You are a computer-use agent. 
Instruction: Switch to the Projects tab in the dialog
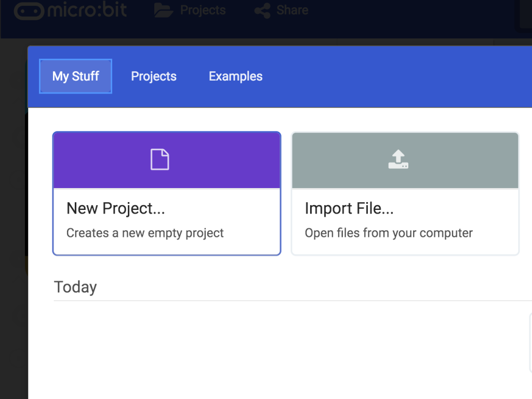click(x=154, y=76)
